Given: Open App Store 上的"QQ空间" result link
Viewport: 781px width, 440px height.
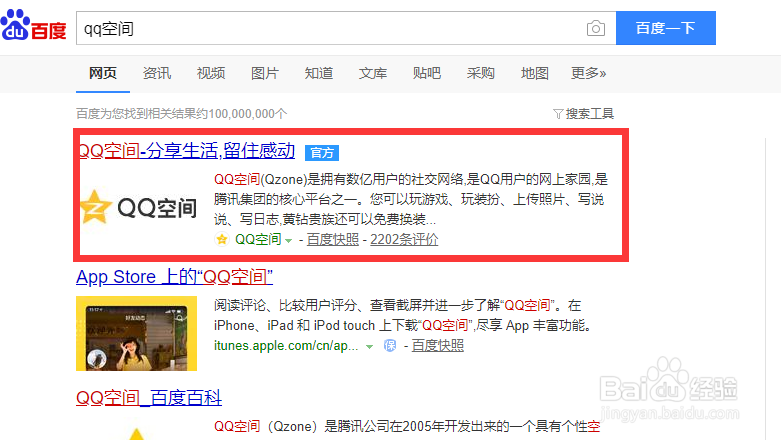Looking at the screenshot, I should pyautogui.click(x=174, y=277).
